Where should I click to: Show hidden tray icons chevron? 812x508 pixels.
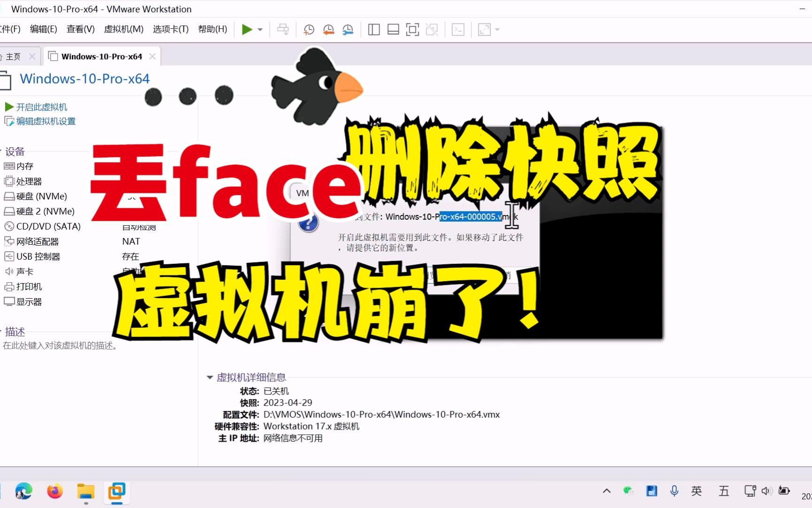point(607,491)
